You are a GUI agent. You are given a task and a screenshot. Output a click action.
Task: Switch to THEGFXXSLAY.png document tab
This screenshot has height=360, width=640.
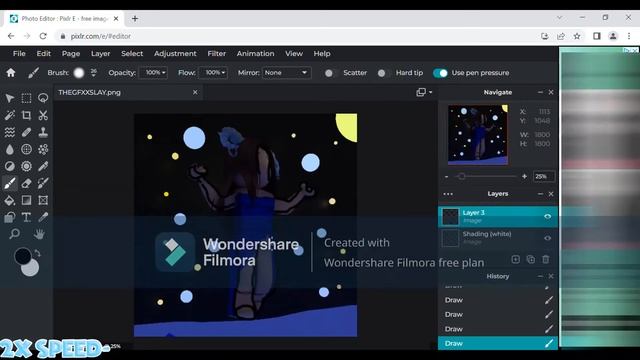point(129,92)
